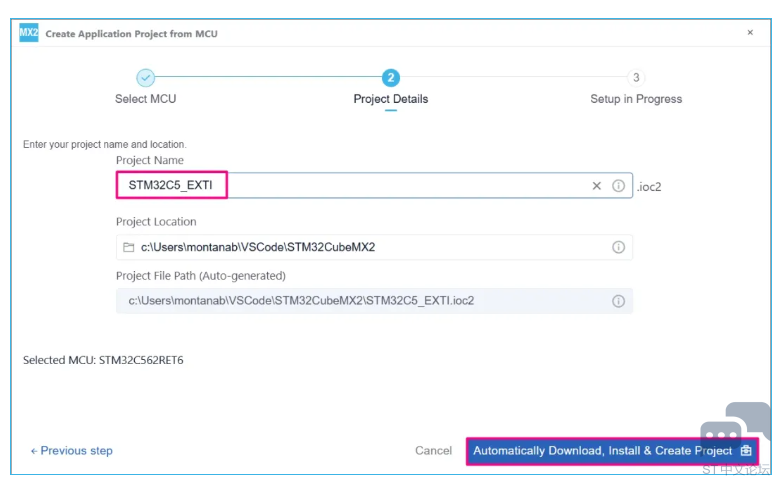Select step 2 circle Project Details
This screenshot has width=779, height=485.
pos(390,78)
